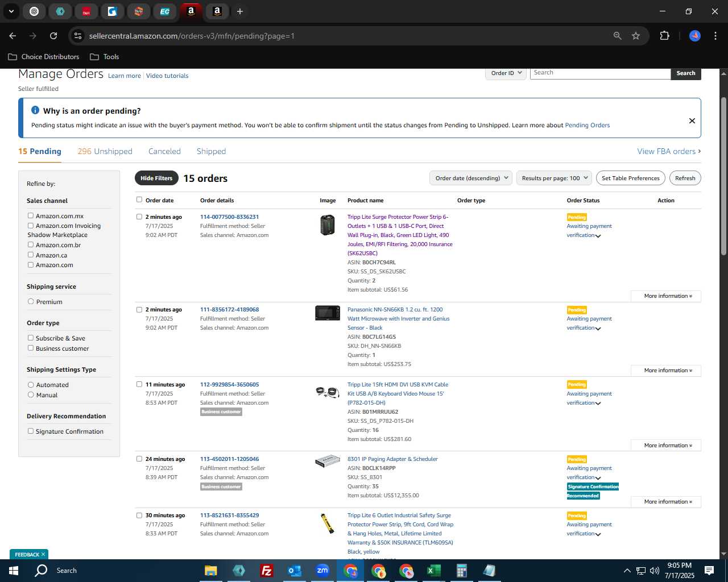Click the Search button for orders
The image size is (728, 582).
coord(686,73)
